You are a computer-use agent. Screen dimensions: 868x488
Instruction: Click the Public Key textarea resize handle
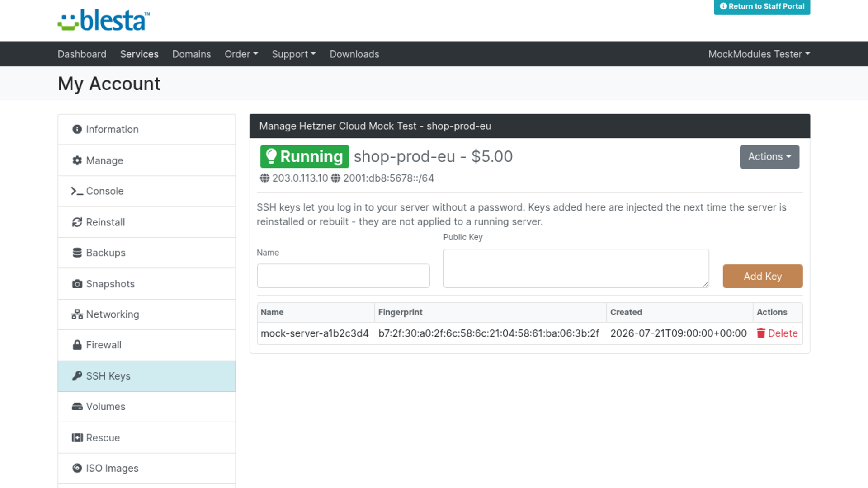[x=706, y=285]
